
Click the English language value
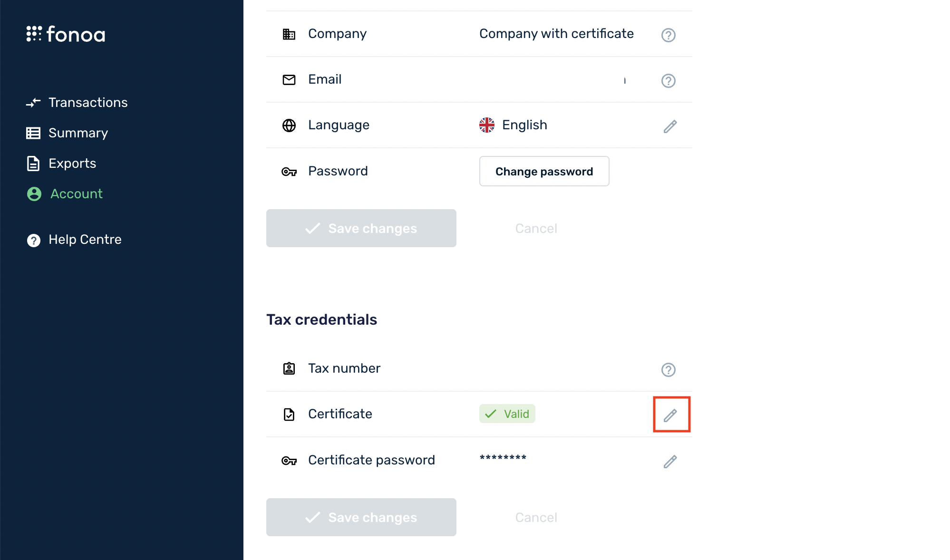tap(524, 125)
